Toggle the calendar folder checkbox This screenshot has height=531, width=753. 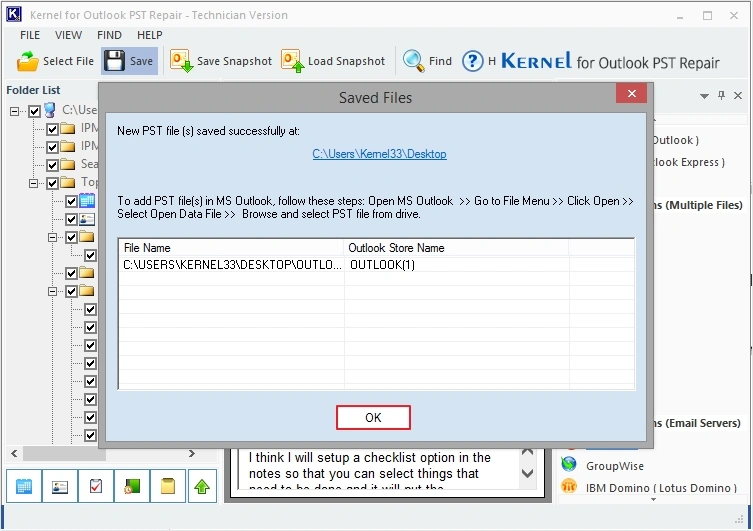71,201
